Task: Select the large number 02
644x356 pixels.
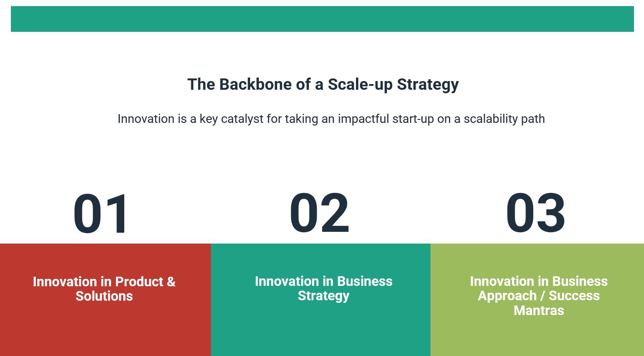Action: click(x=319, y=214)
